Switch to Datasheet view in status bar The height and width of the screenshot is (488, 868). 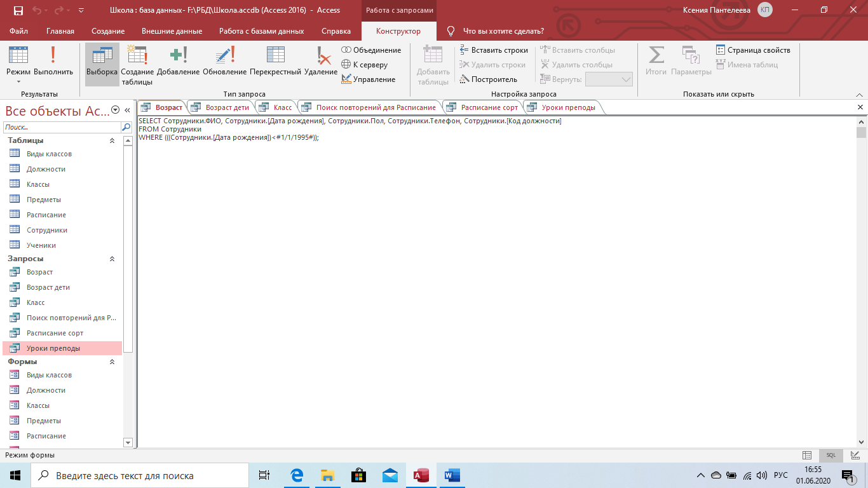(807, 455)
